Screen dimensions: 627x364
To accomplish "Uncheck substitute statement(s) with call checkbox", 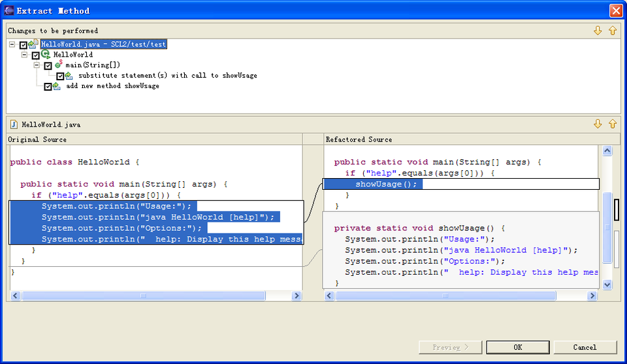I will tap(60, 76).
